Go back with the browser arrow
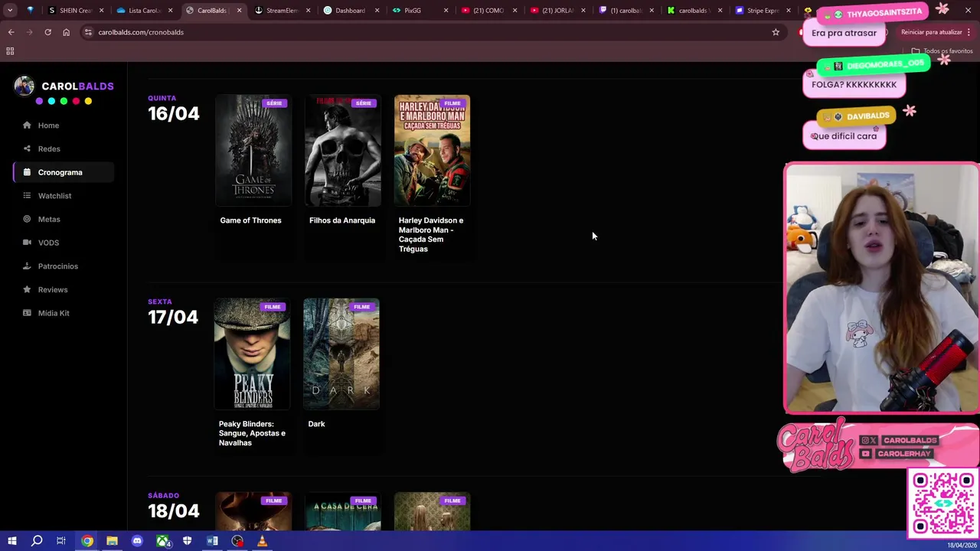This screenshot has width=980, height=551. [11, 32]
